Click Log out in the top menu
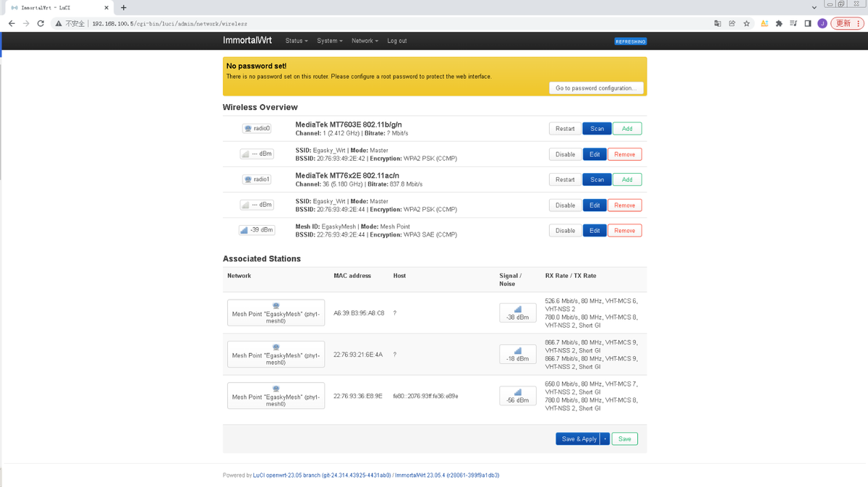Viewport: 868px width, 487px height. pyautogui.click(x=396, y=41)
